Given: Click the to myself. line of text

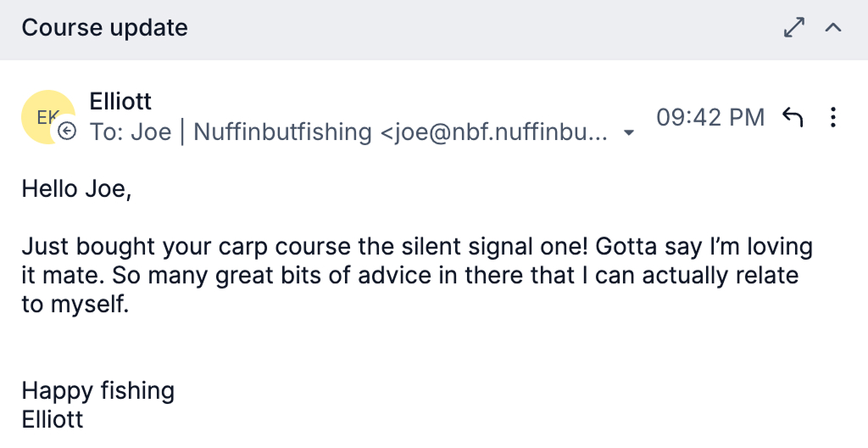Looking at the screenshot, I should pos(75,305).
